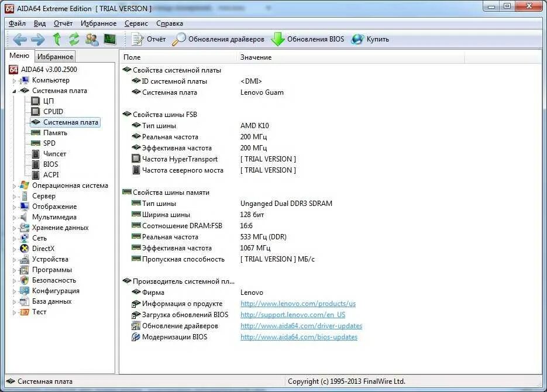Go back with the left arrow icon
The height and width of the screenshot is (392, 547).
(19, 39)
